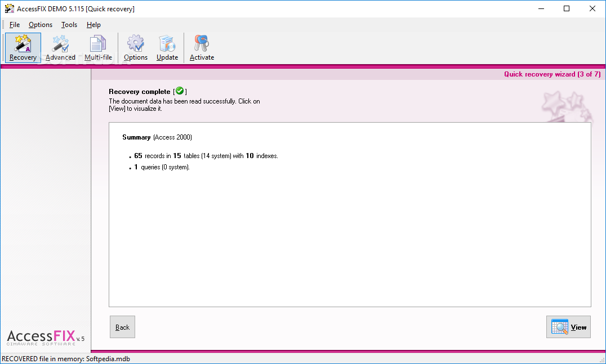Click the 'Summary (Access 2000)' text
Screen dimensions: 606x364
click(x=157, y=137)
